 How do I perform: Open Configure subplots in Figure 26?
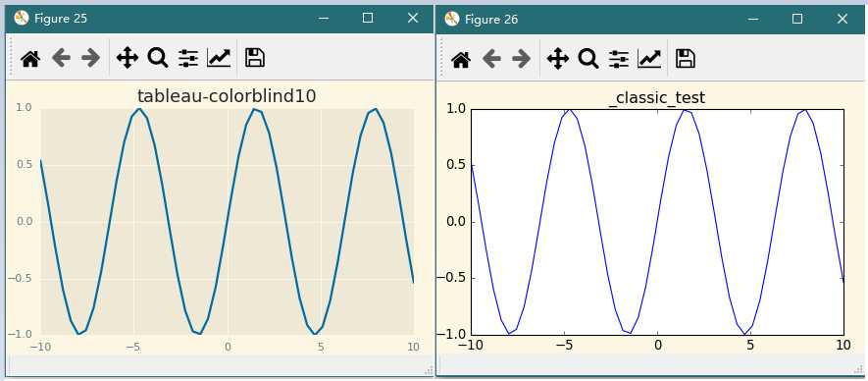pos(619,58)
